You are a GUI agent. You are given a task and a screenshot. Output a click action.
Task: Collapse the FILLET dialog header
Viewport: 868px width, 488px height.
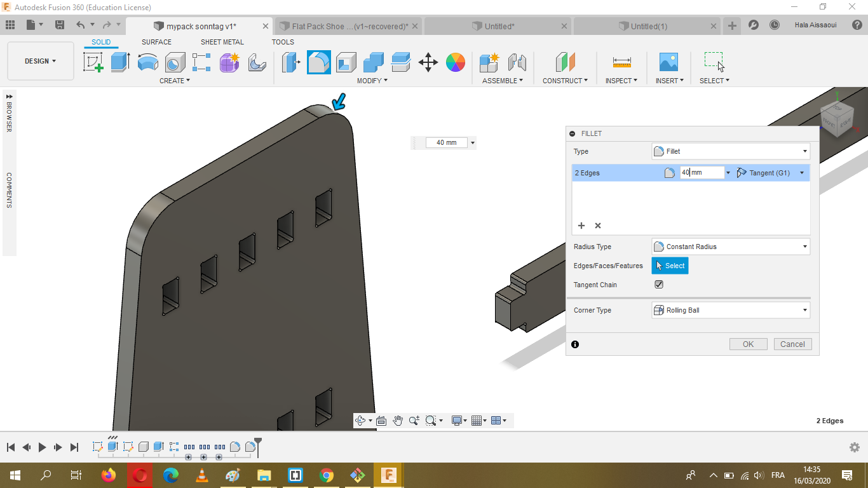click(573, 134)
